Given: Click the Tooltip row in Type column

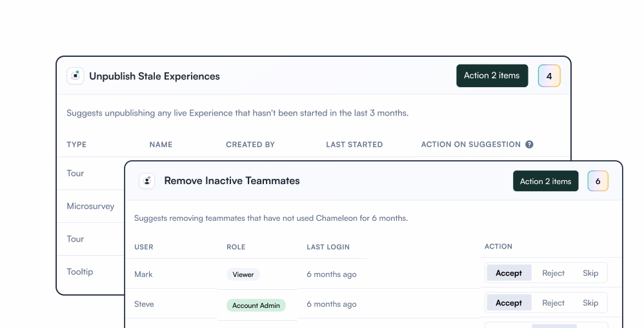Looking at the screenshot, I should tap(80, 272).
